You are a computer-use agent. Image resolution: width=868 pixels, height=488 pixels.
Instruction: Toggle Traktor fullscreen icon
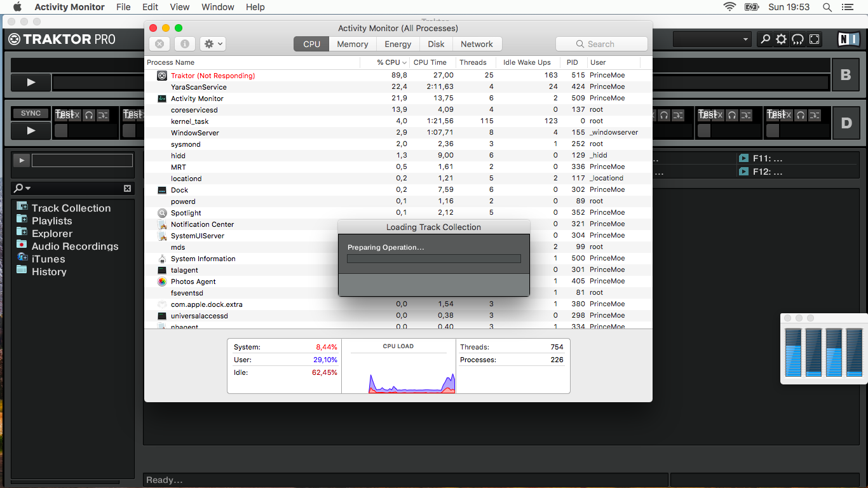click(x=815, y=39)
